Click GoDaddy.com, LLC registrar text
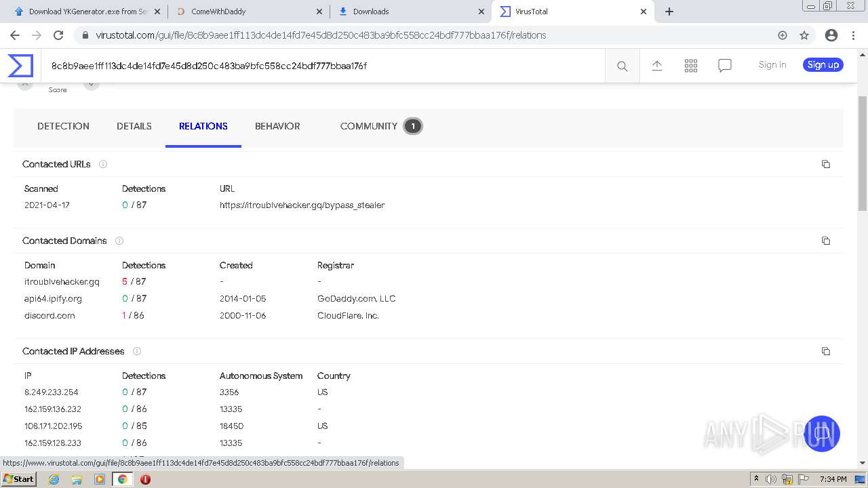Screen dimensions: 868x488 [357, 298]
